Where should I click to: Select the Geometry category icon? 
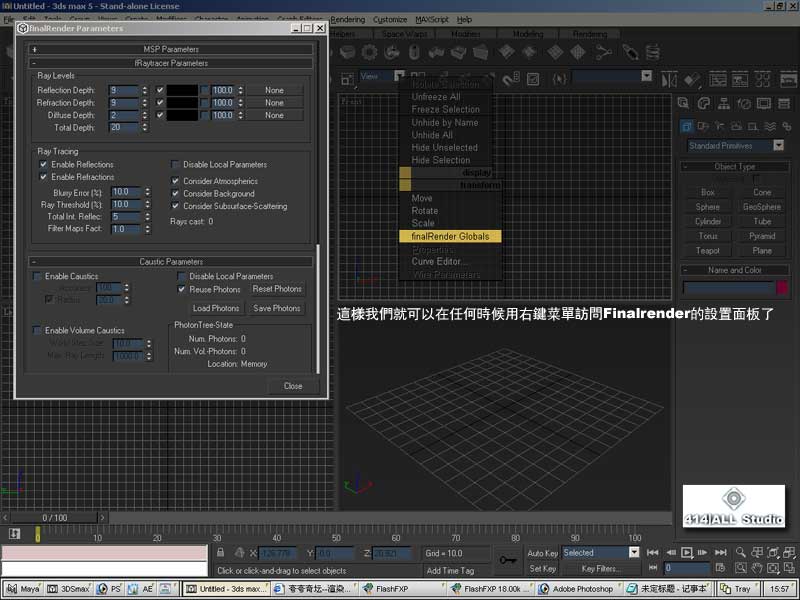point(687,126)
